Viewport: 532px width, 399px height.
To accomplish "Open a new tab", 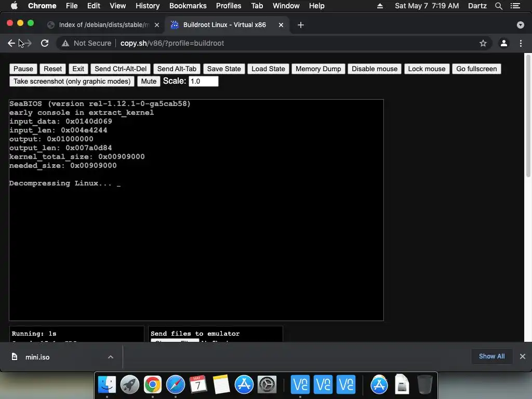I will pos(301,25).
